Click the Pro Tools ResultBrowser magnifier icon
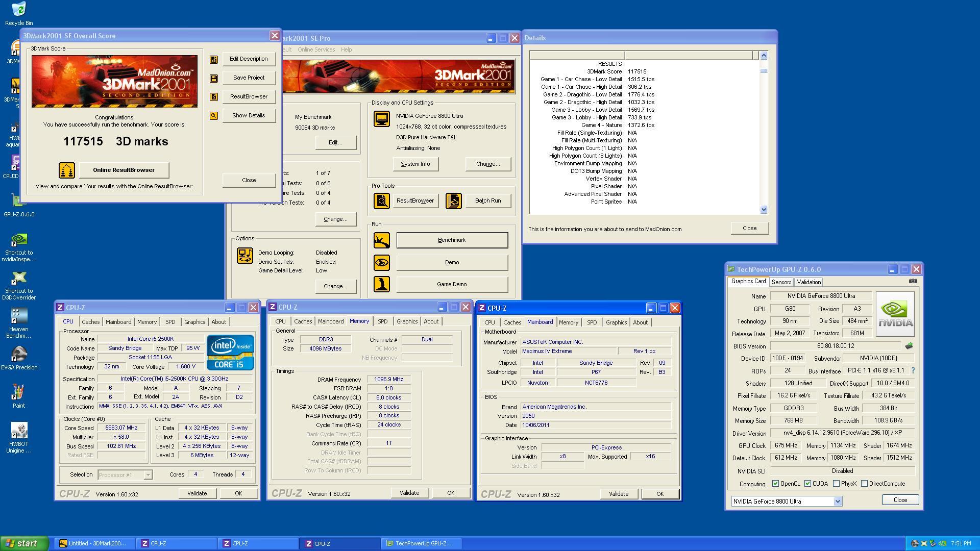Viewport: 980px width, 551px height. pyautogui.click(x=382, y=201)
